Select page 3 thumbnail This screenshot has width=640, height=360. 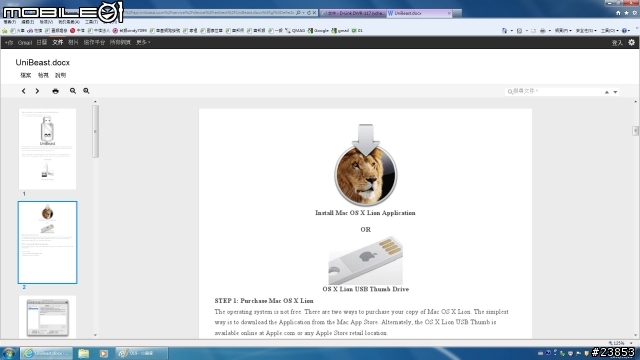click(x=47, y=317)
